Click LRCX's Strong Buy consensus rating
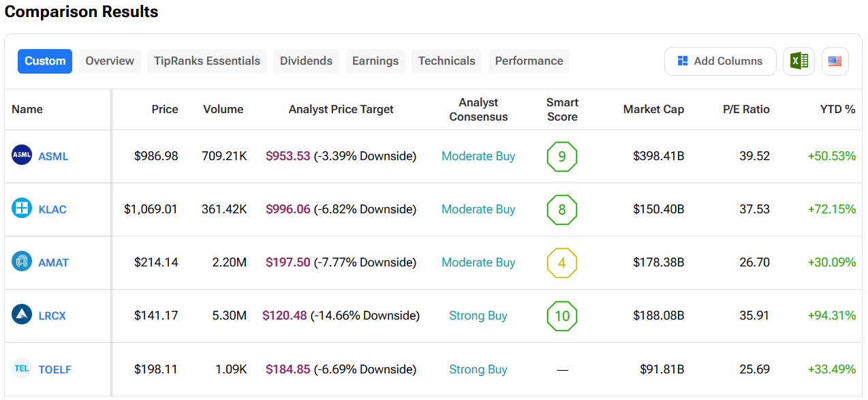This screenshot has height=400, width=868. 478,316
